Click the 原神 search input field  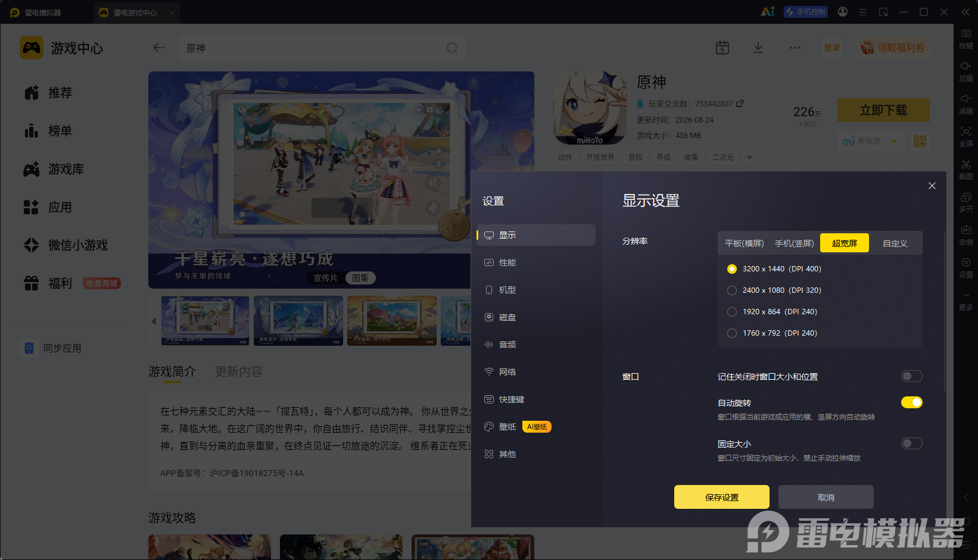click(322, 48)
